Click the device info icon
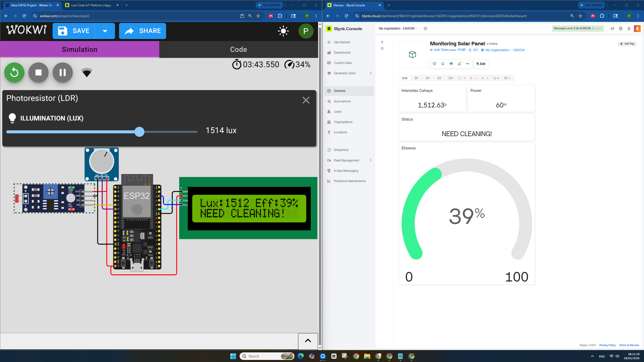Screen dimensions: 644x362 434,64
